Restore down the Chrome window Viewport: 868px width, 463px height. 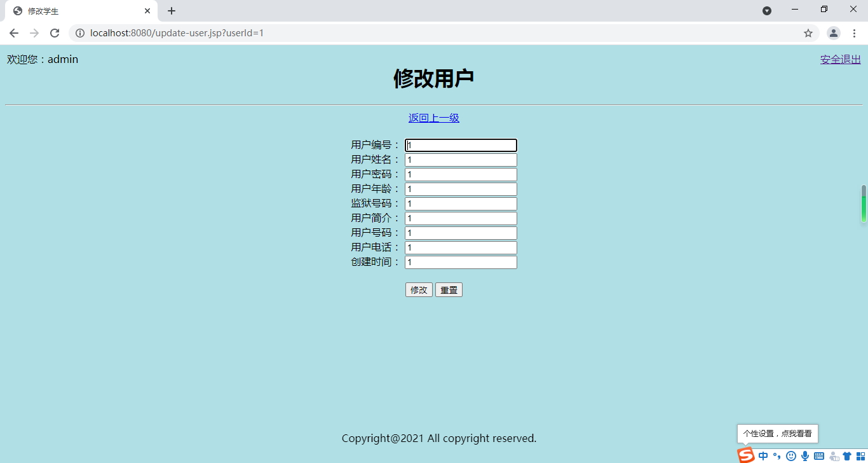pos(824,10)
